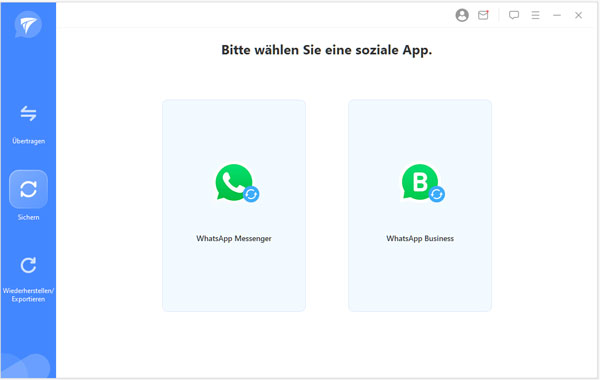Click the Wiederherstellen/Exportieren sidebar label
The width and height of the screenshot is (600, 380).
click(x=28, y=295)
